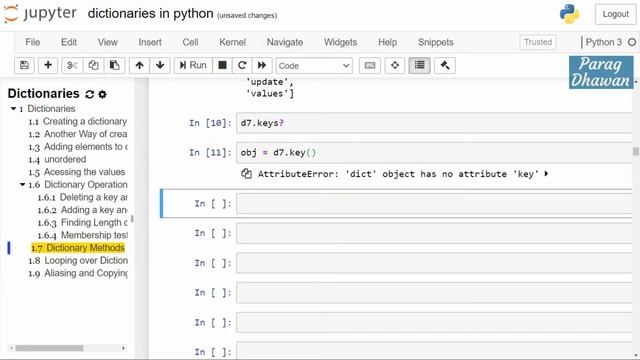Open the Snippets menu
The height and width of the screenshot is (360, 640).
click(x=436, y=42)
